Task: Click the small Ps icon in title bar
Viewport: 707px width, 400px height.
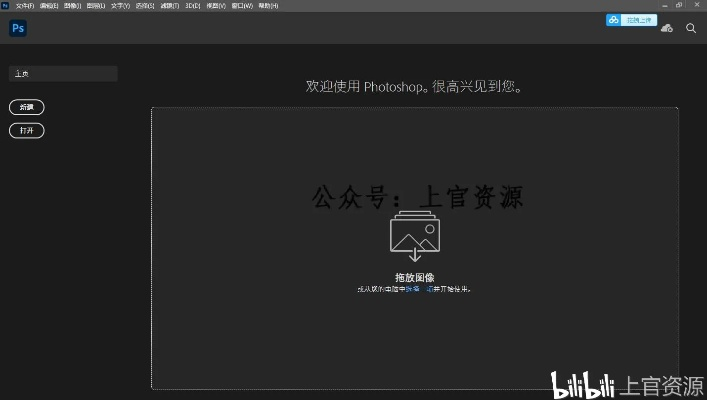Action: click(x=5, y=6)
